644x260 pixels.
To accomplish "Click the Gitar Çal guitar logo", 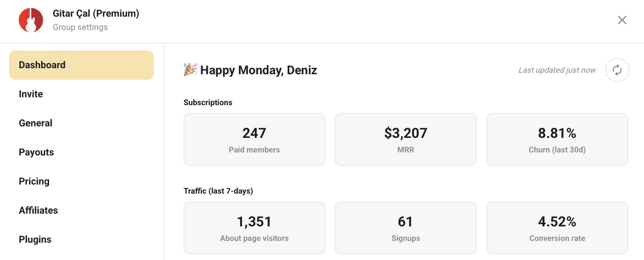I will click(31, 20).
